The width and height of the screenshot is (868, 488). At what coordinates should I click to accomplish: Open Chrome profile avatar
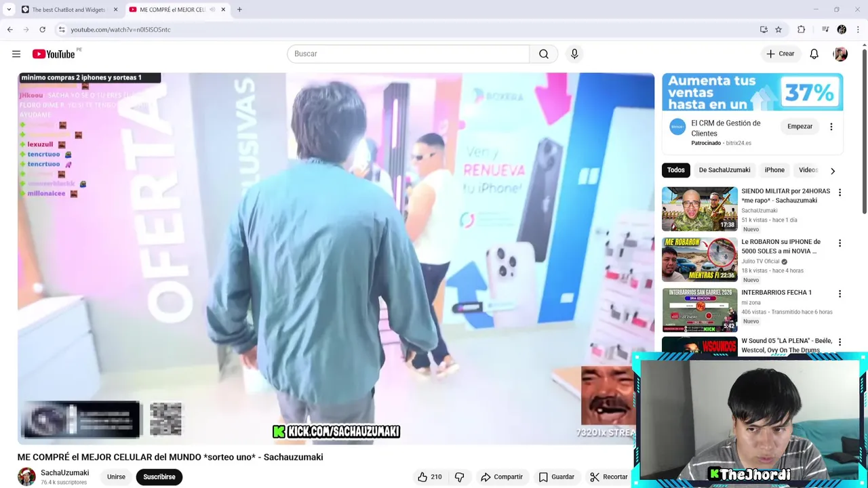point(842,29)
